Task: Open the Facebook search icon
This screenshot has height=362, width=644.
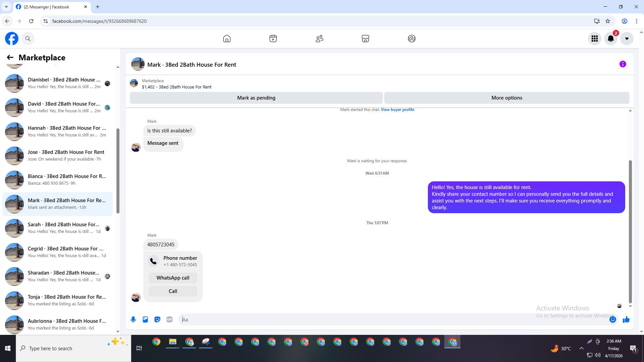Action: [x=28, y=39]
